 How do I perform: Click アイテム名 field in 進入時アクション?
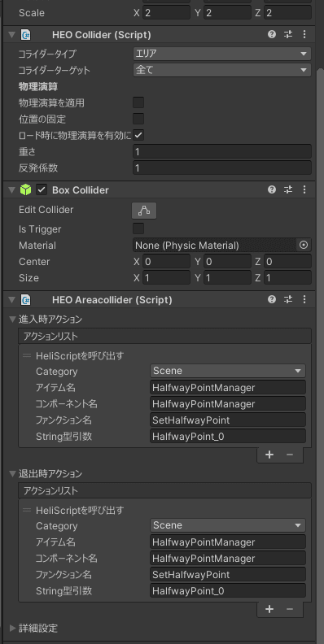228,387
